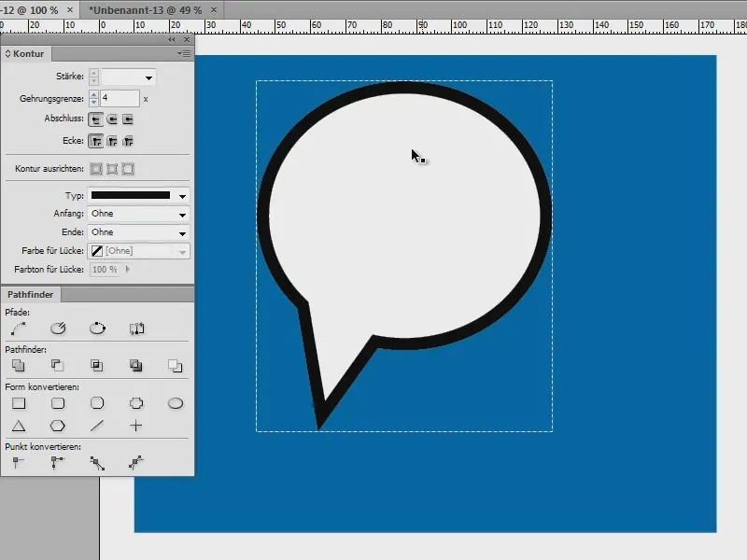747x560 pixels.
Task: Click the Reverse Path icon under Pfade
Action: (136, 329)
